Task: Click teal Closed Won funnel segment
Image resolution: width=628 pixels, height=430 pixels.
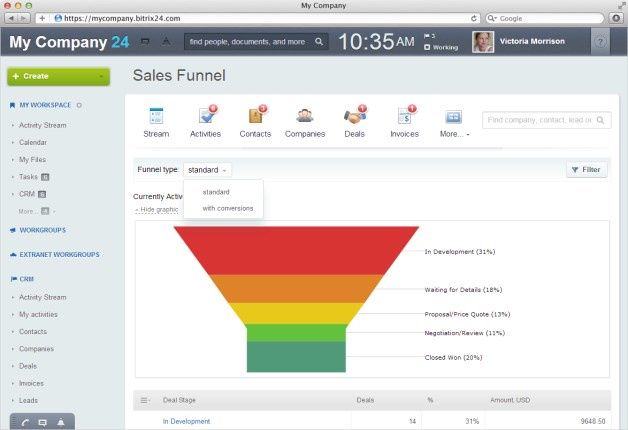Action: 296,357
